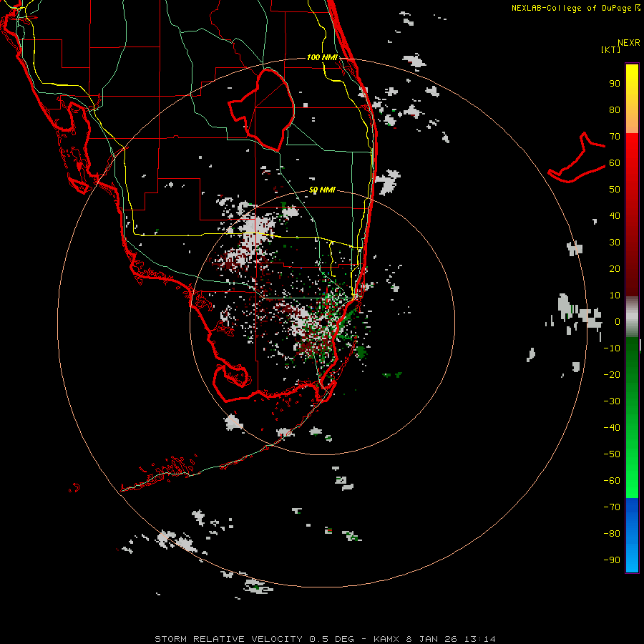Click the 0 value on the velocity scale
Image resolution: width=644 pixels, height=644 pixels.
coord(618,322)
